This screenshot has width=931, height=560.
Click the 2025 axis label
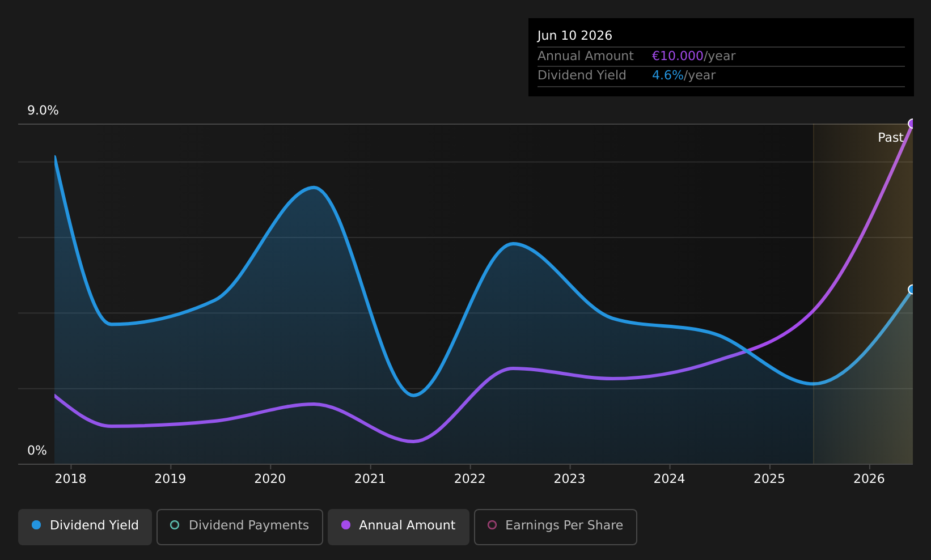pyautogui.click(x=769, y=479)
